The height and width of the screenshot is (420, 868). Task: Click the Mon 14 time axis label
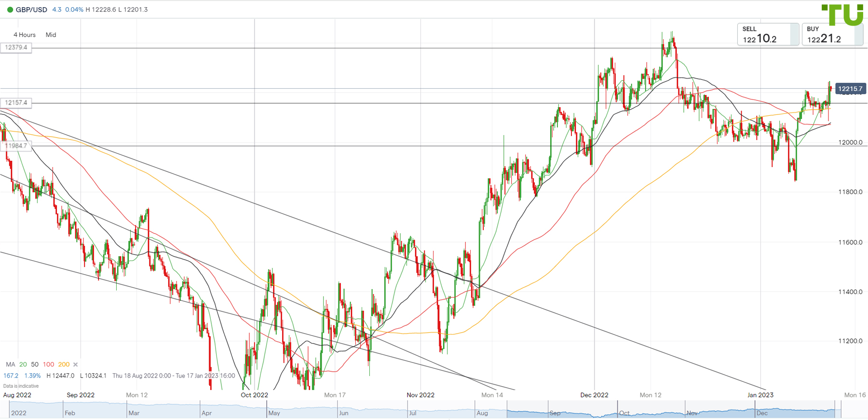492,395
